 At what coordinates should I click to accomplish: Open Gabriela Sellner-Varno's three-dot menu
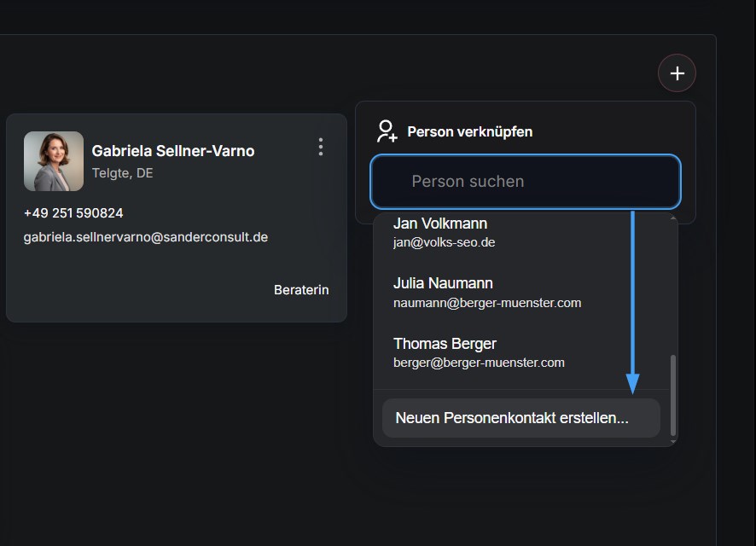(321, 147)
